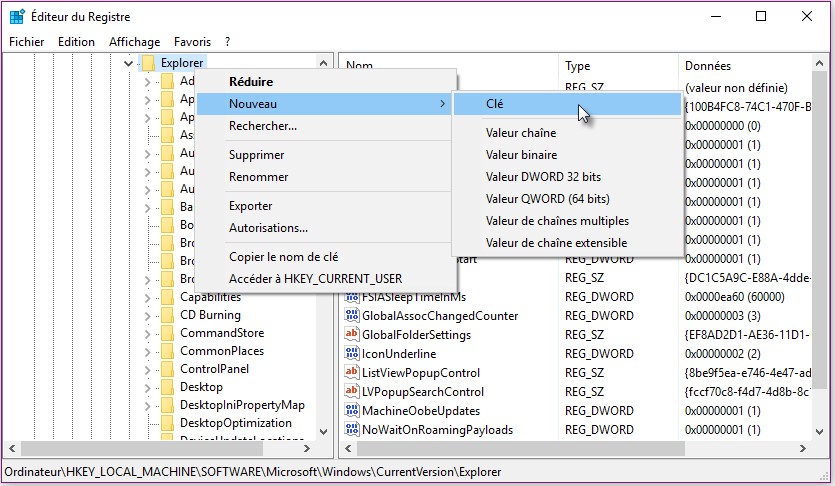Click the Registry Editor icon in title bar
Viewport: 835px width, 486px height.
[17, 16]
